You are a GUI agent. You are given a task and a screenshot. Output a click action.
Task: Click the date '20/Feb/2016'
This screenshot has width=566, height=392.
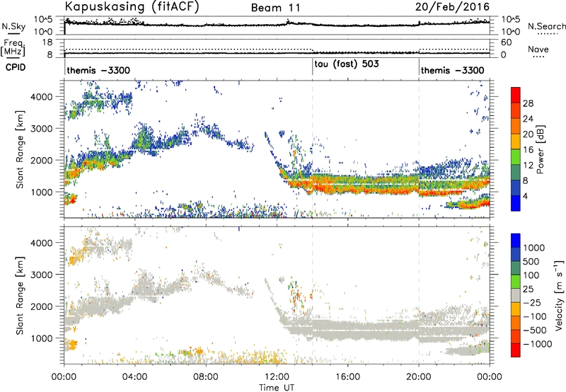point(452,7)
